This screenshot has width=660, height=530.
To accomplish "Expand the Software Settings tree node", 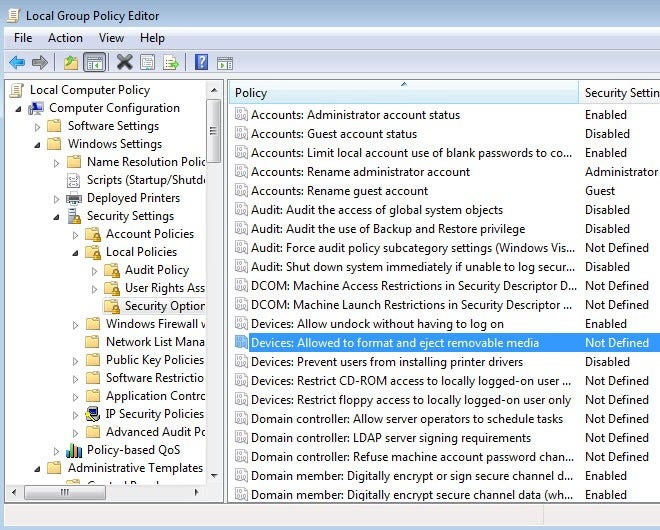I will point(37,126).
